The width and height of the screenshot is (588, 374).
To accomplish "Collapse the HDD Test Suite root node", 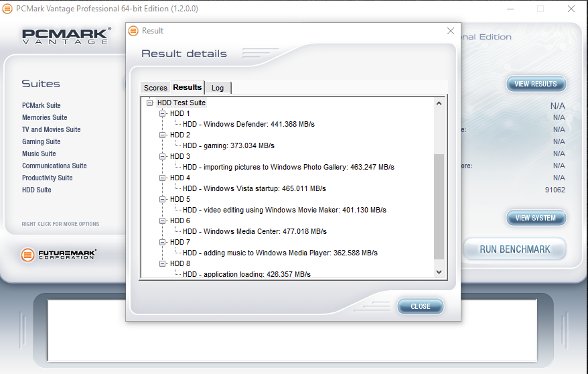I will pyautogui.click(x=149, y=103).
